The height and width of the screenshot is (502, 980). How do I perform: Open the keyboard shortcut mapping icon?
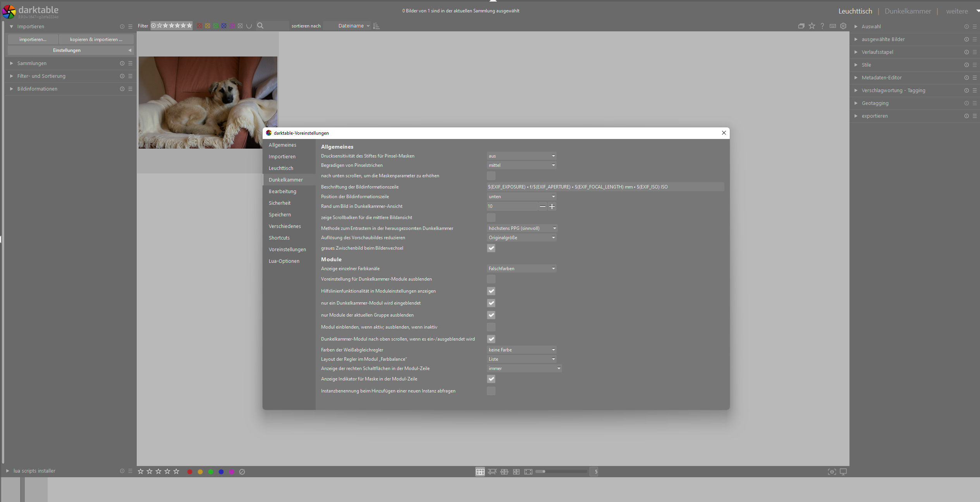832,26
